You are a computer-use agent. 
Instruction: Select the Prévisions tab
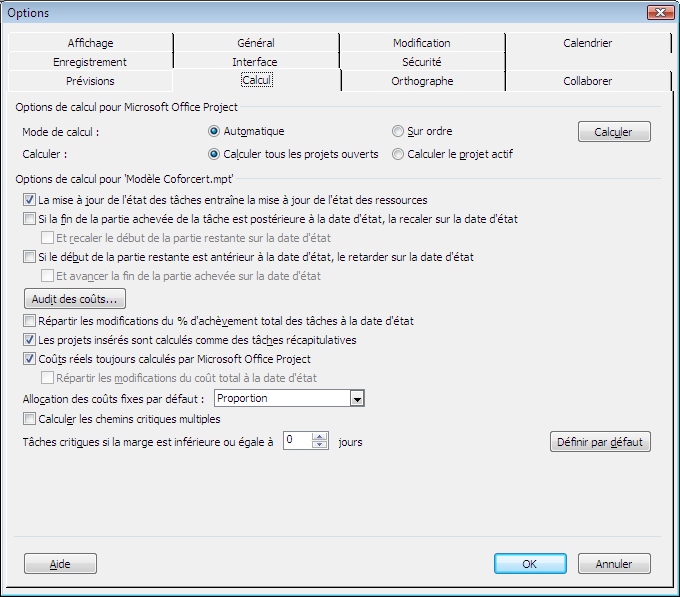click(90, 81)
